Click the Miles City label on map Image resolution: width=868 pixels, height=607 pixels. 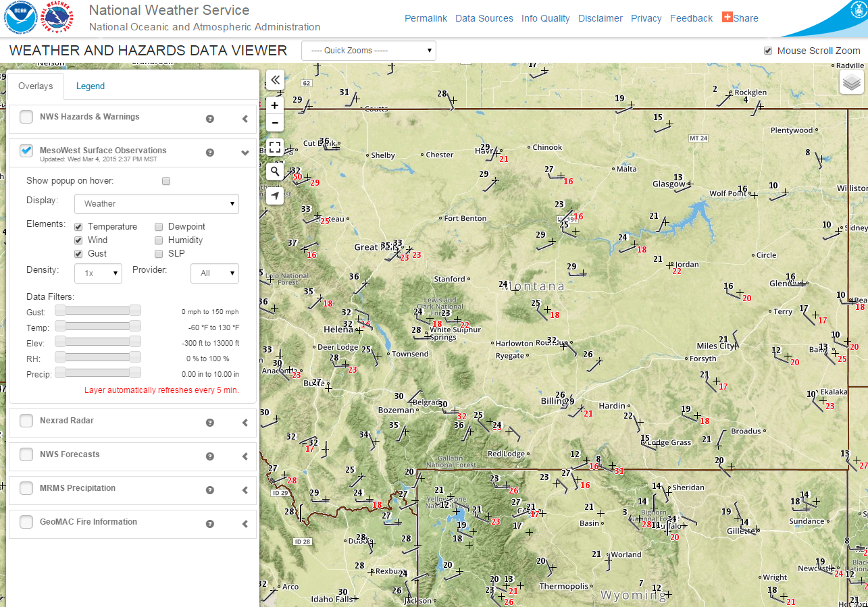(x=716, y=346)
